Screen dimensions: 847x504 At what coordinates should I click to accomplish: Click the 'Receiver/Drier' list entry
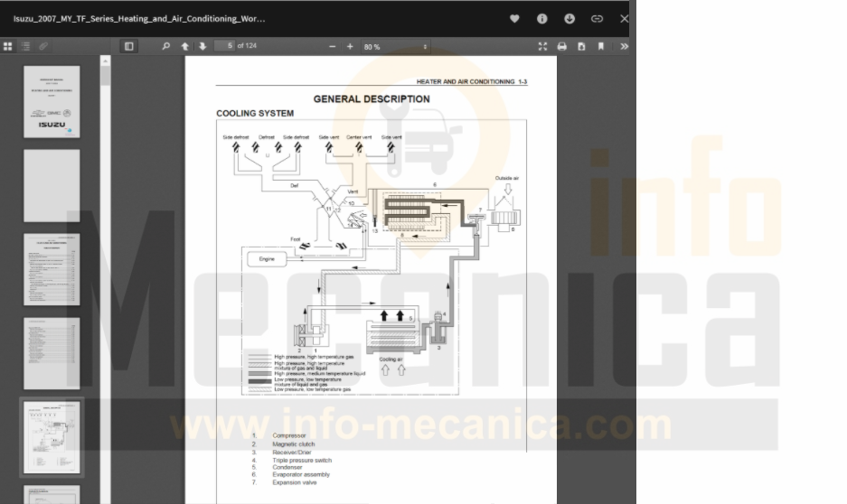[x=292, y=453]
